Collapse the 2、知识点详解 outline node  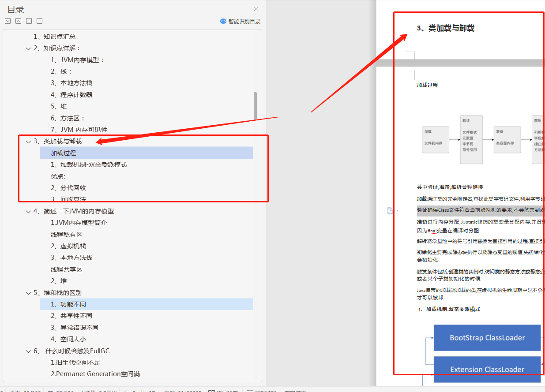(x=28, y=49)
